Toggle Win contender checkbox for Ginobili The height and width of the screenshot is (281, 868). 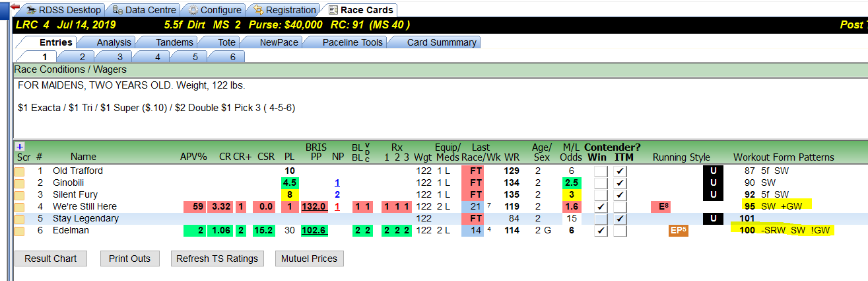601,183
